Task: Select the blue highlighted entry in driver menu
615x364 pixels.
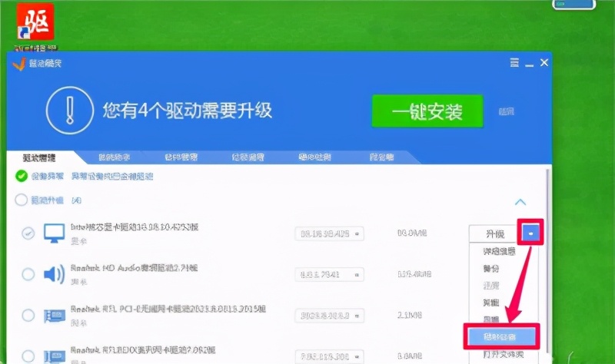Action: pyautogui.click(x=501, y=336)
